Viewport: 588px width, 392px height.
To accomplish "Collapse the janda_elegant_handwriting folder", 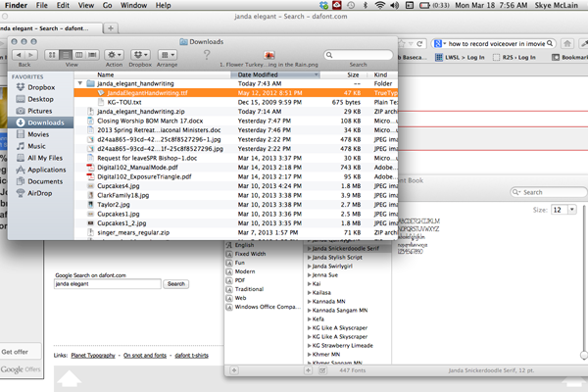I will tap(80, 83).
